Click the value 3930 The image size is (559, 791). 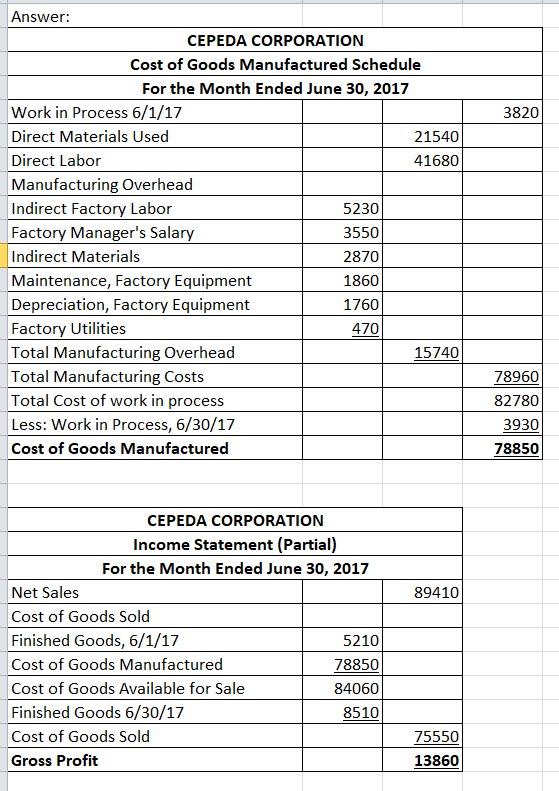tap(521, 425)
